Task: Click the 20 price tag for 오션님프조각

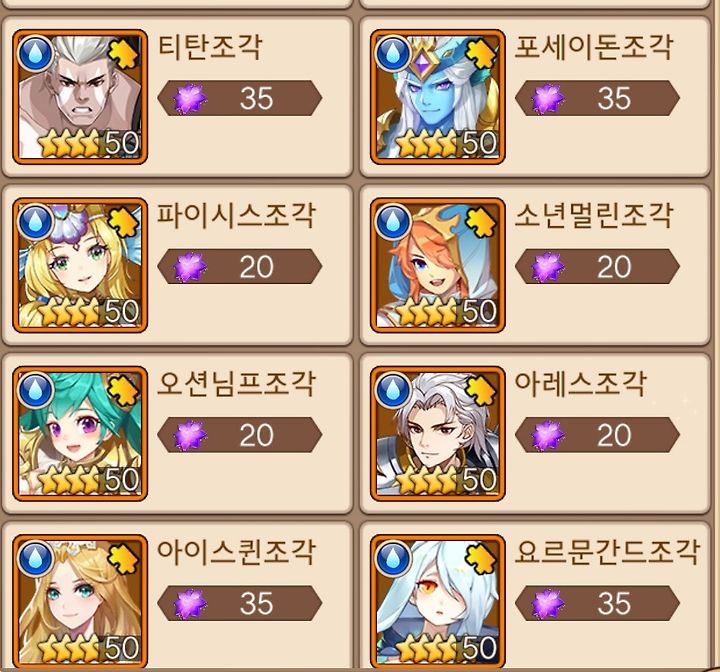Action: click(x=240, y=435)
